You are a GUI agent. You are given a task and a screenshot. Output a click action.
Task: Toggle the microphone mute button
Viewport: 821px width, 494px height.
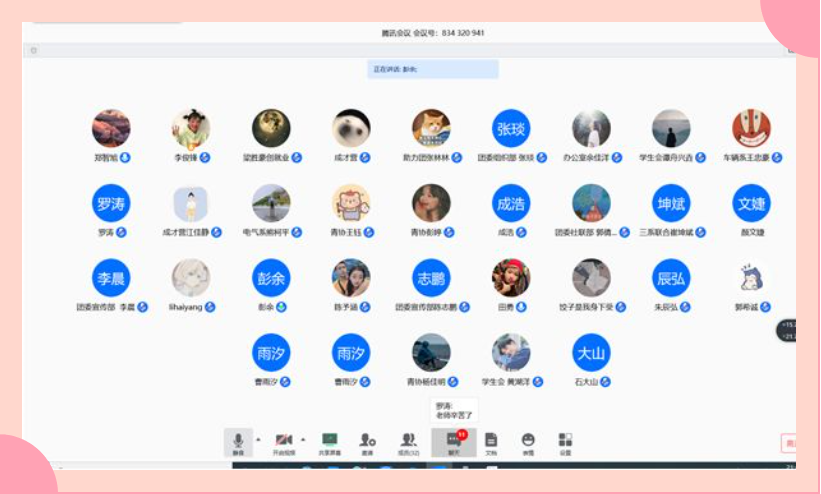point(238,441)
